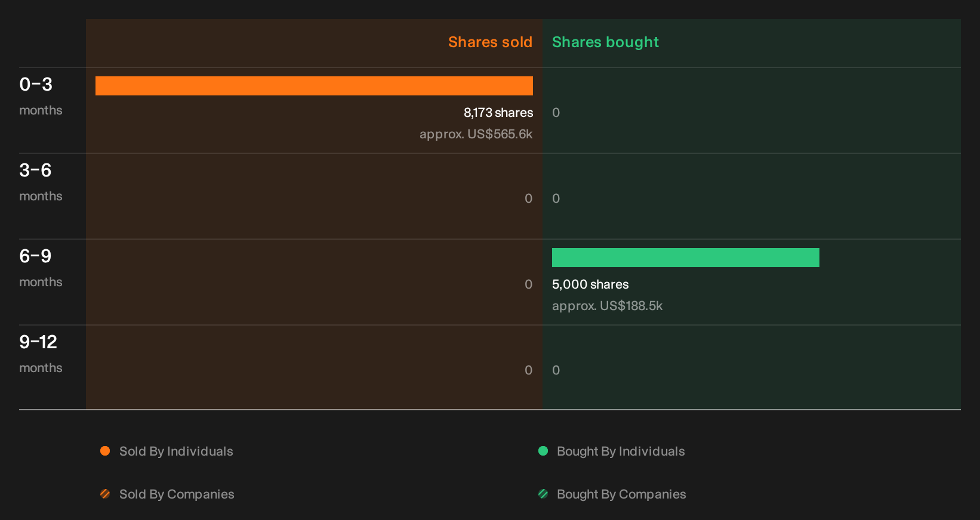Select the 3-6 months row label
This screenshot has height=520, width=980.
41,182
